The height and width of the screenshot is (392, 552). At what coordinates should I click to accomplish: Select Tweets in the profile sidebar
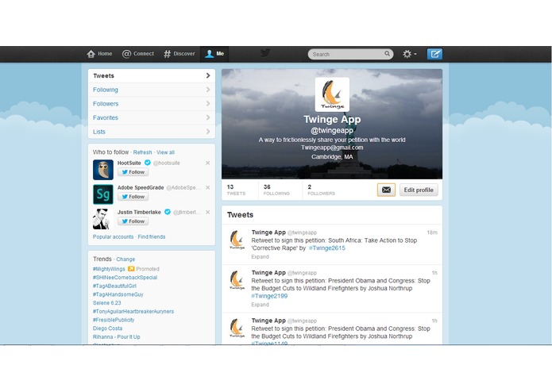coord(152,75)
